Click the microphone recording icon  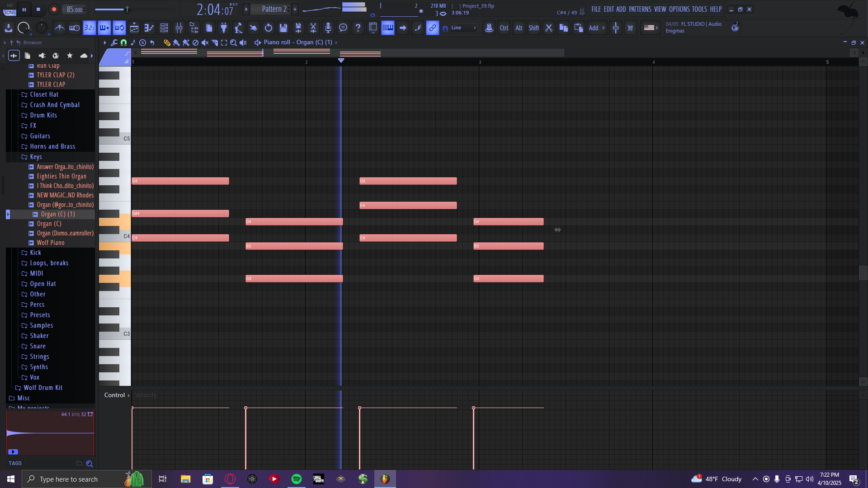[328, 28]
